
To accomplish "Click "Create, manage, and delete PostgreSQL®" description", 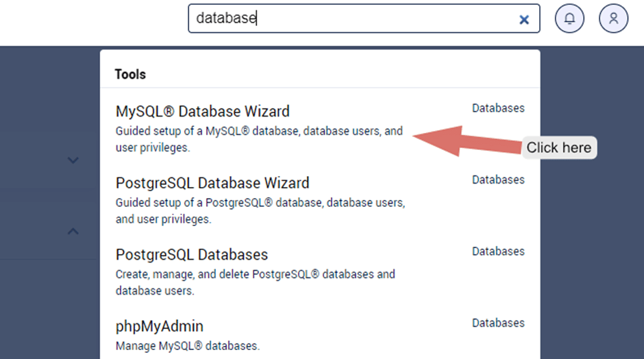I will coord(256,282).
